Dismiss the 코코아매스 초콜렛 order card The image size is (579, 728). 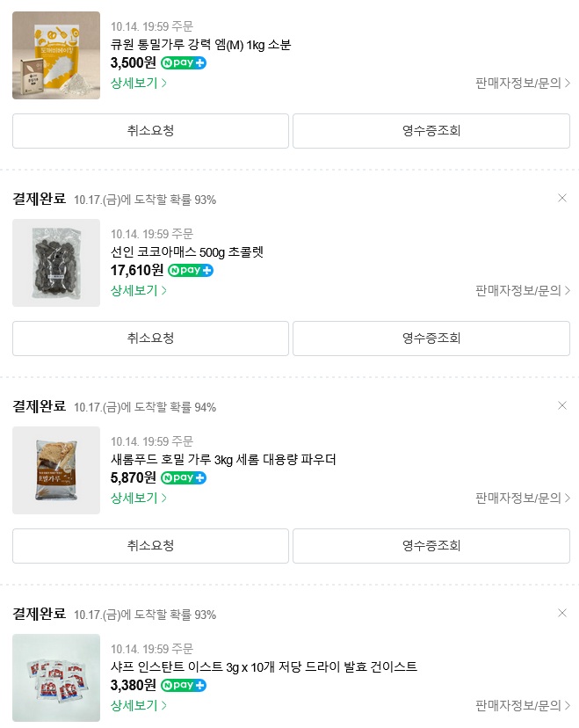tap(562, 198)
